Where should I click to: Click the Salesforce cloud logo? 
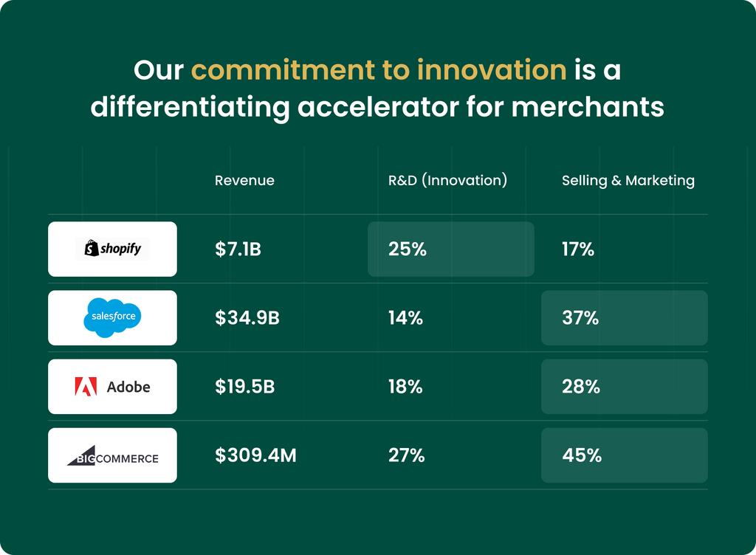pyautogui.click(x=111, y=317)
